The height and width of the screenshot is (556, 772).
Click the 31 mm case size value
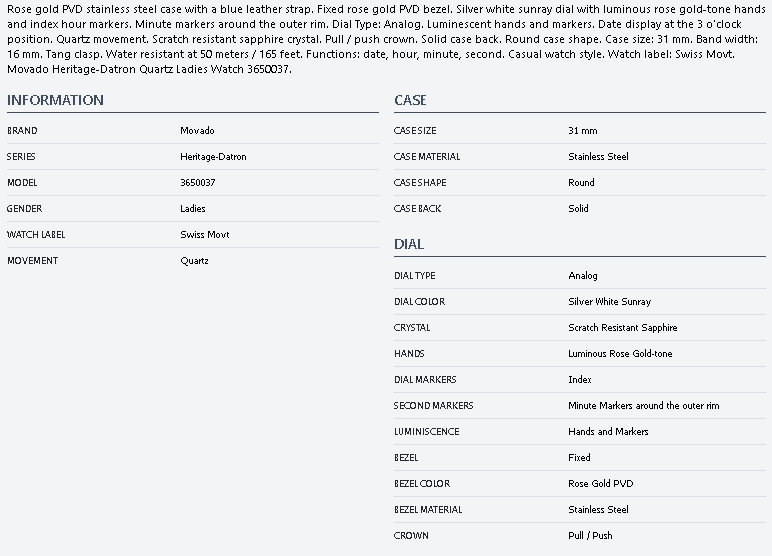(582, 131)
